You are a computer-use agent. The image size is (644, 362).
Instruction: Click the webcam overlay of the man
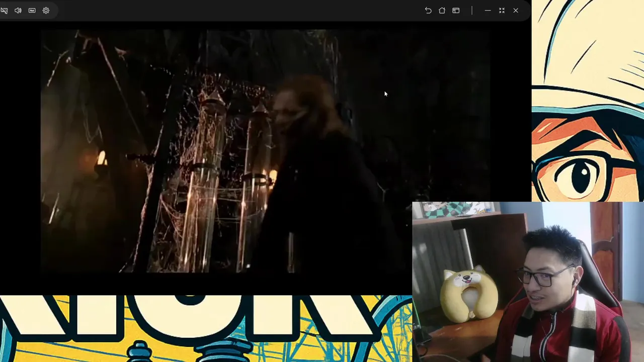point(528,282)
